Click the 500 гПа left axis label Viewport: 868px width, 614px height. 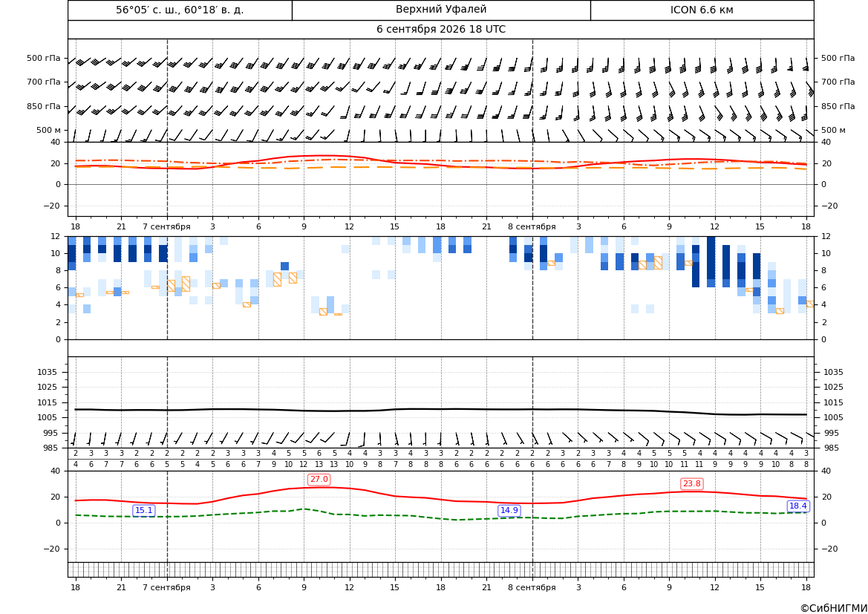pyautogui.click(x=44, y=58)
